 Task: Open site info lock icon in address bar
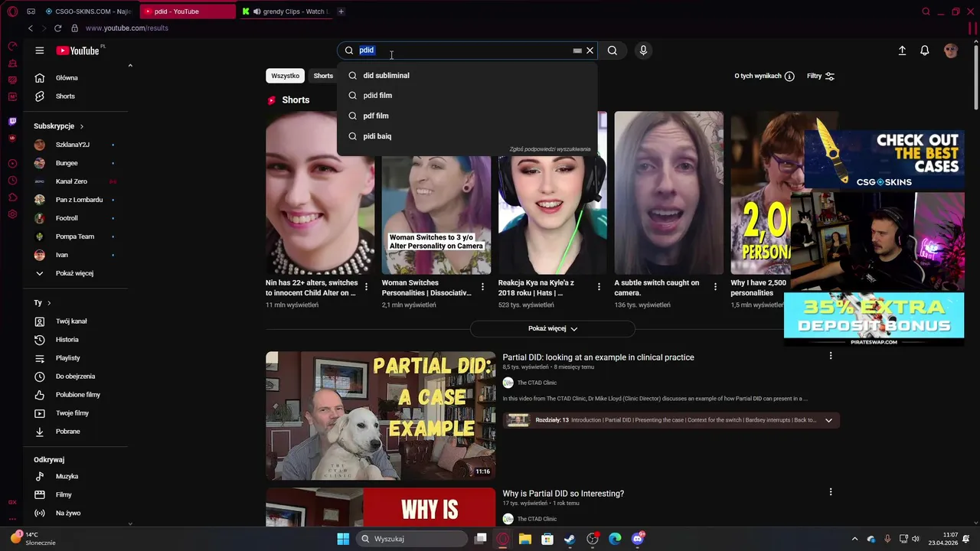pyautogui.click(x=75, y=28)
